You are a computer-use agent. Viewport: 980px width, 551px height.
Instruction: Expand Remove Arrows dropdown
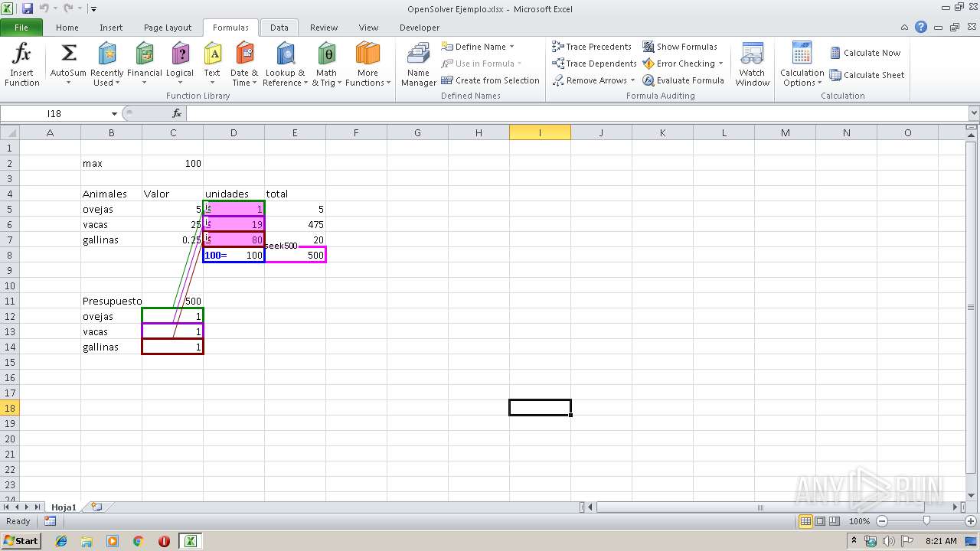pos(632,80)
